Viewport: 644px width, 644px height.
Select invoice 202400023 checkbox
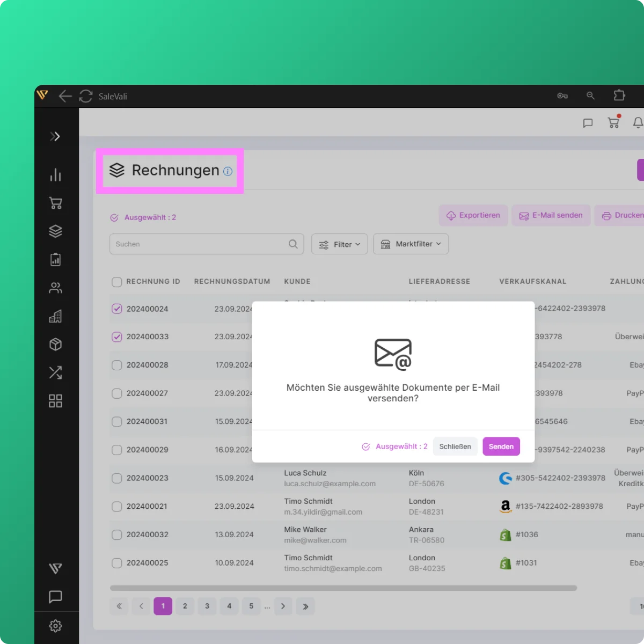click(116, 478)
